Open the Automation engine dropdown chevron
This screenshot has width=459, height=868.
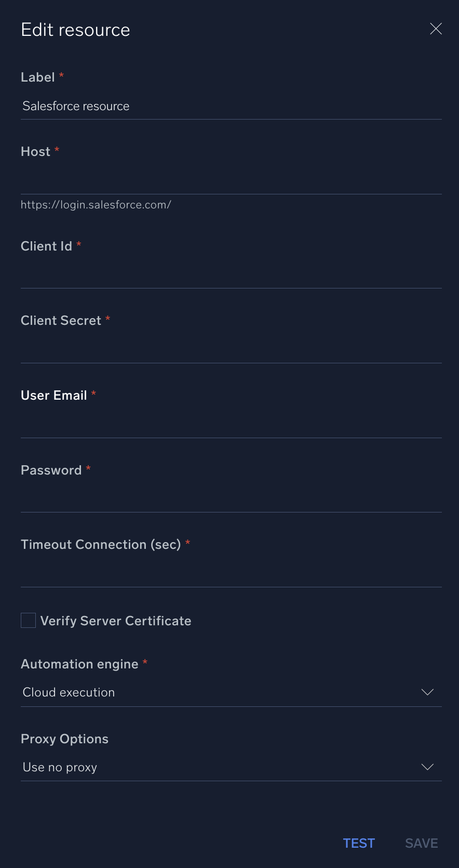point(427,692)
